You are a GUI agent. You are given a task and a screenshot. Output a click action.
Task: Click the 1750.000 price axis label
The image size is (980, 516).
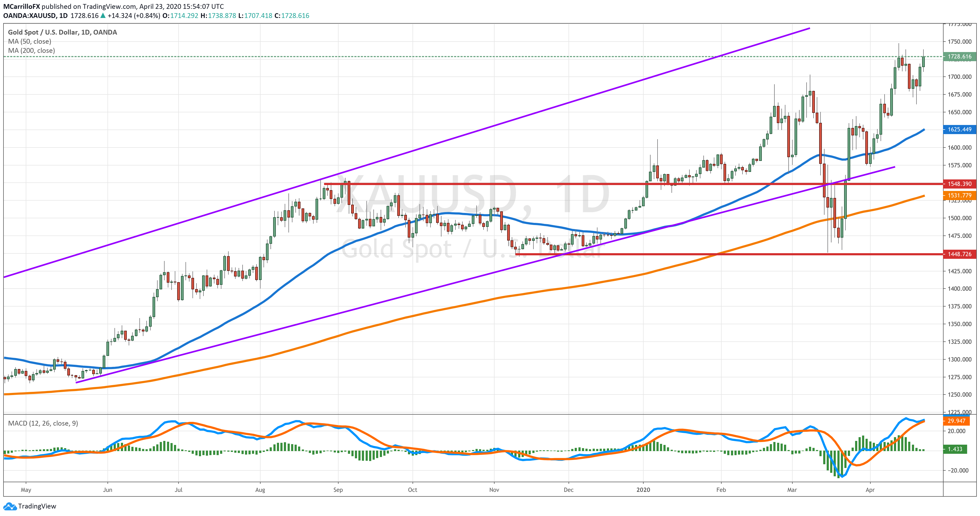959,42
